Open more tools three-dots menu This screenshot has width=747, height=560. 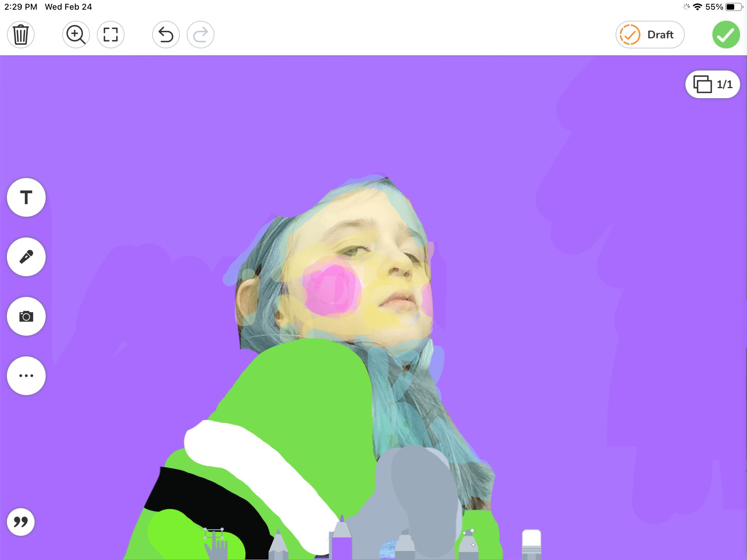(x=26, y=376)
